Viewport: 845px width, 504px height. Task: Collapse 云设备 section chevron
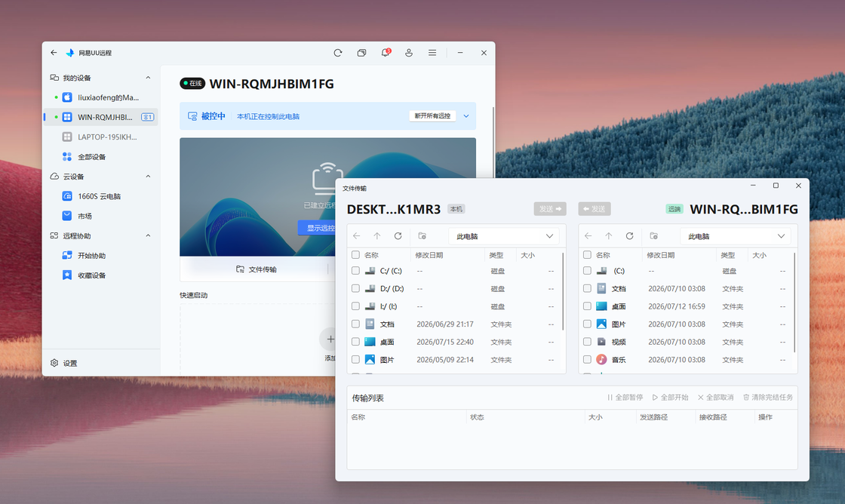coord(148,177)
